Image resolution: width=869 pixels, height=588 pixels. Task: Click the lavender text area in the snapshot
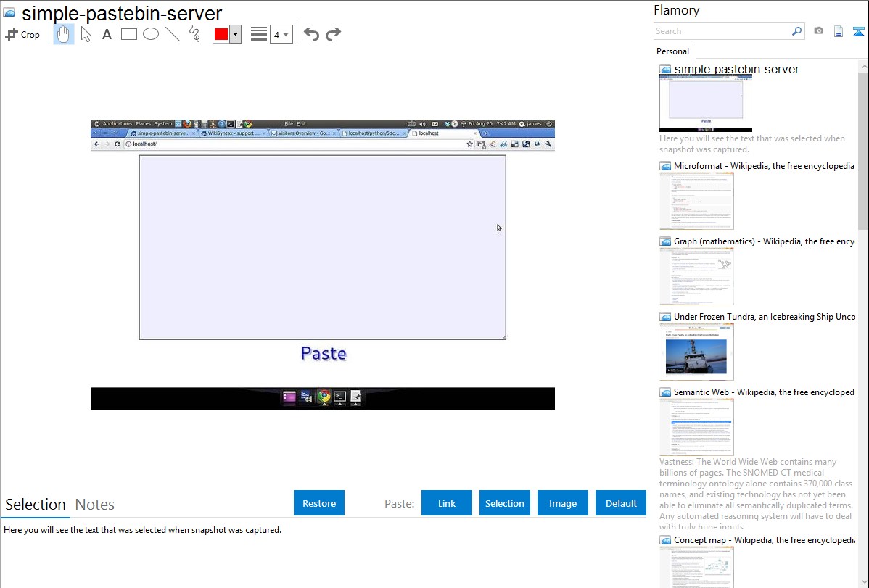(323, 247)
